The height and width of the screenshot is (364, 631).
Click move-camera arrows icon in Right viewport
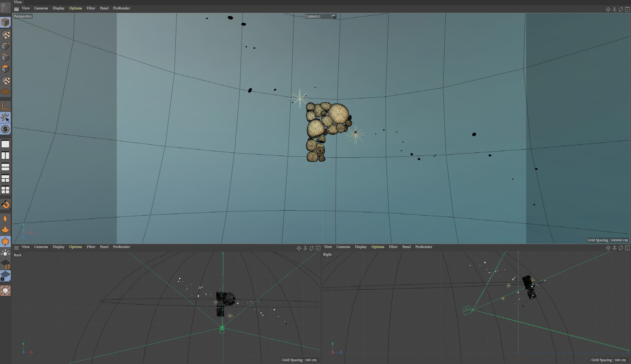click(608, 248)
